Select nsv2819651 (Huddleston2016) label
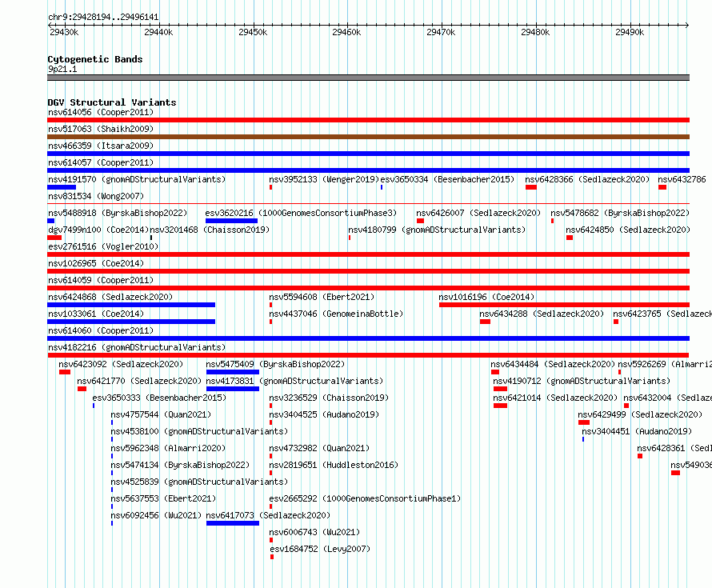Image resolution: width=712 pixels, height=588 pixels. 334,465
